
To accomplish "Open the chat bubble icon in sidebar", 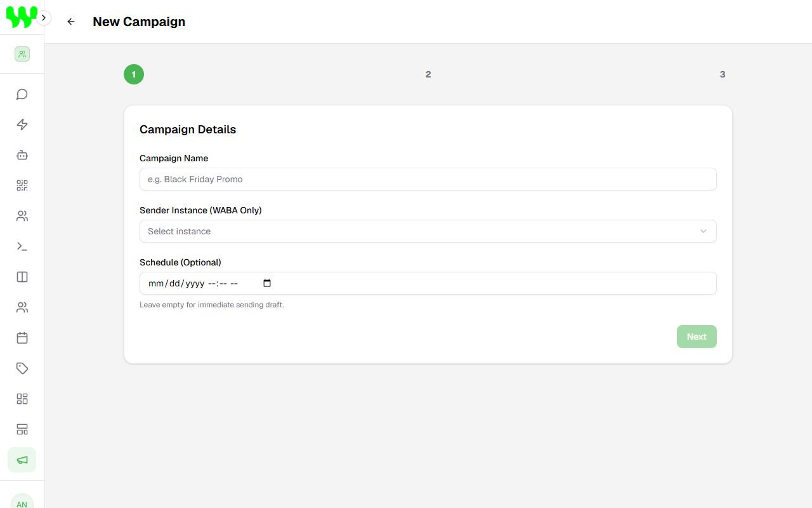I will (22, 95).
